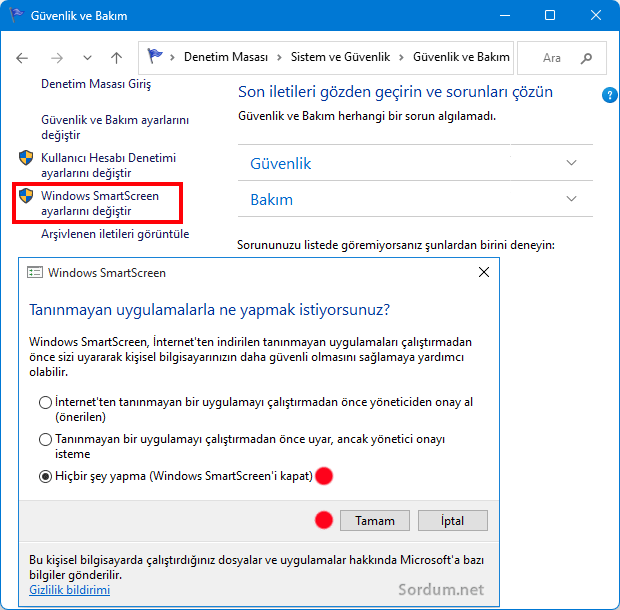Image resolution: width=620 pixels, height=610 pixels.
Task: Select Denetim Masası in the breadcrumb
Action: pyautogui.click(x=226, y=57)
